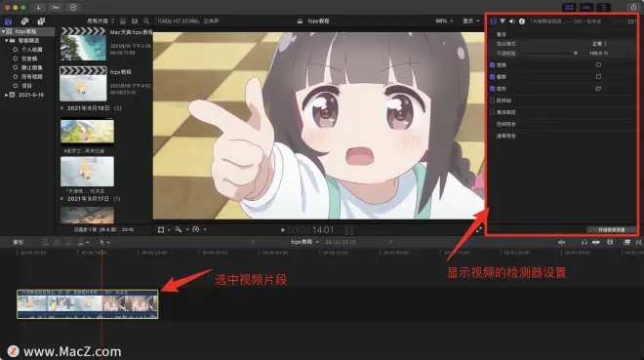Screen dimensions: 644x360
Task: Enable the Rolling Shutter checkbox
Action: 493,112
